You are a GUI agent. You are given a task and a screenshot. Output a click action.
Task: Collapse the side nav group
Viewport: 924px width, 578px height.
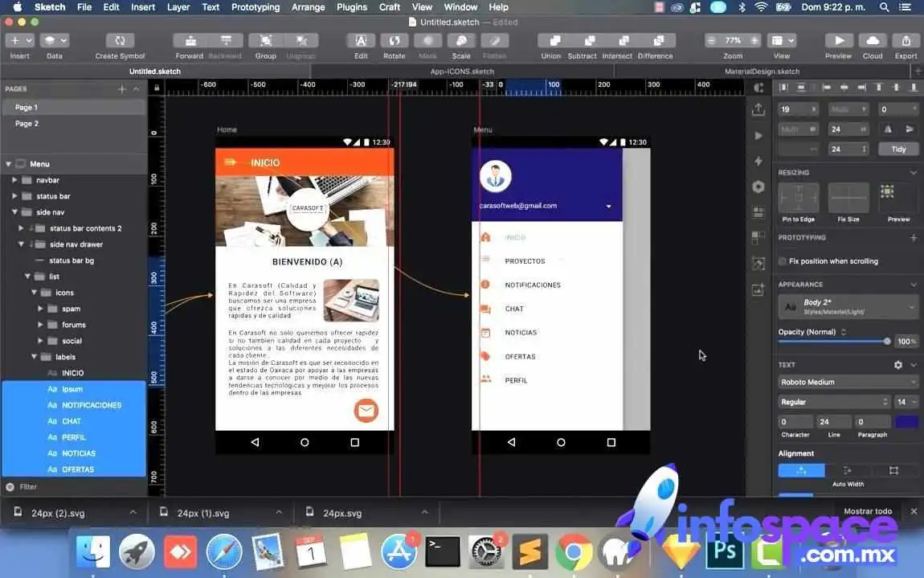(x=14, y=211)
